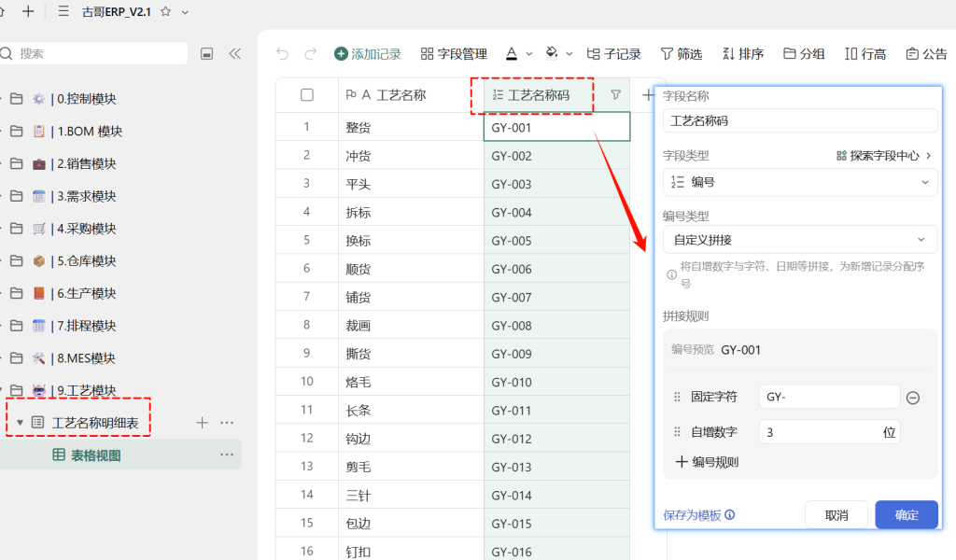Click the 取消 cancel button
Image resolution: width=956 pixels, height=560 pixels.
click(x=836, y=515)
